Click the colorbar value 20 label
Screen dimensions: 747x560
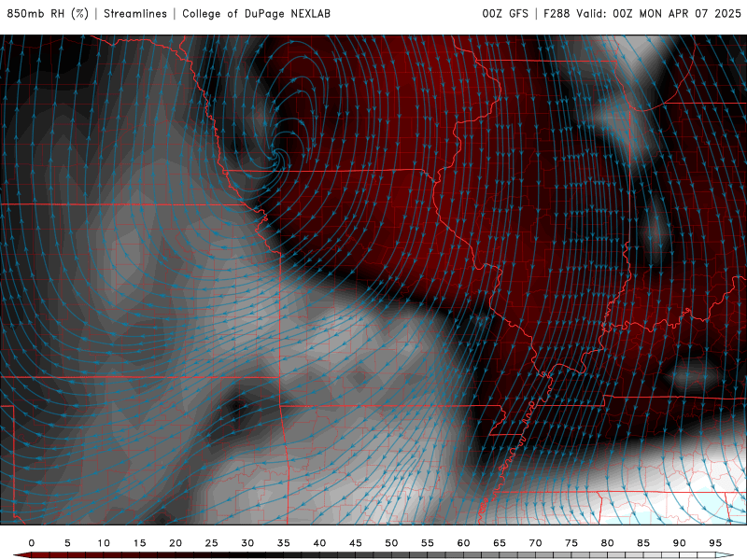click(x=176, y=543)
